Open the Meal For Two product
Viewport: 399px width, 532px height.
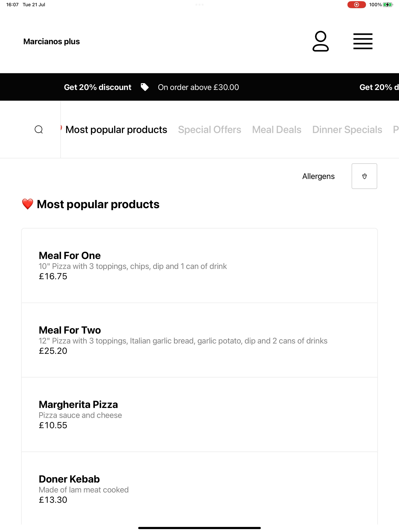click(199, 340)
